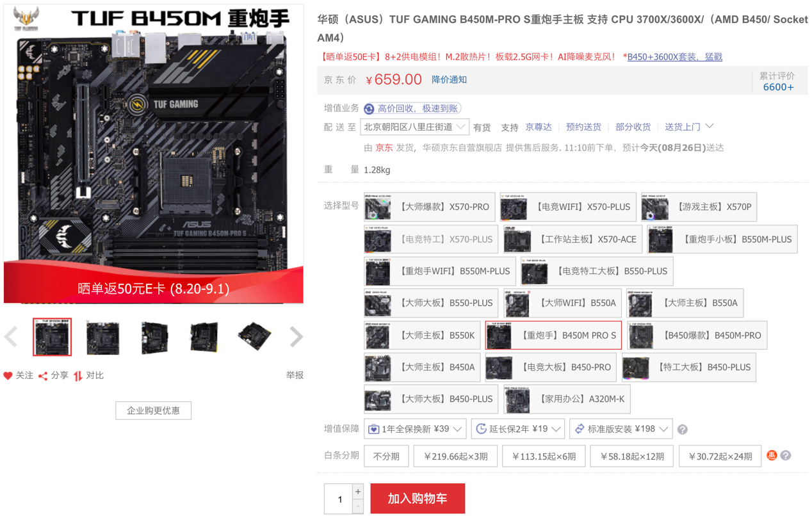Screen dimensions: 812x516
Task: Expand the 1年全保换新 ¥39 dropdown
Action: (415, 429)
